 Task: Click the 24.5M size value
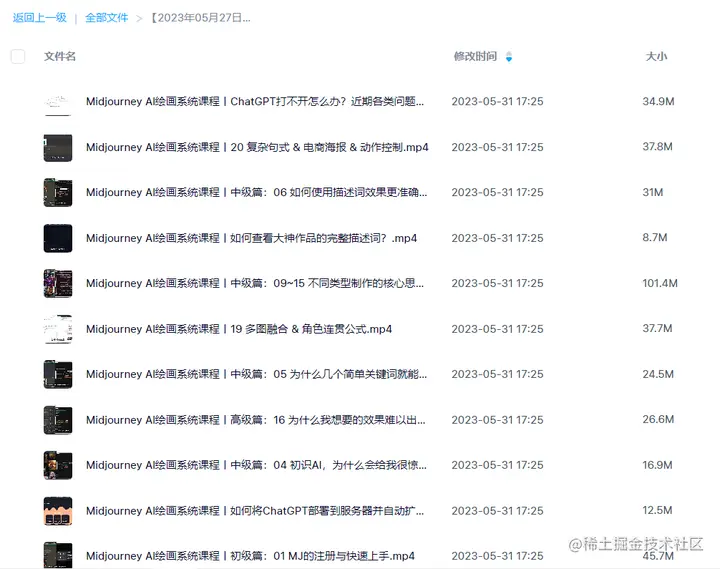pyautogui.click(x=658, y=374)
